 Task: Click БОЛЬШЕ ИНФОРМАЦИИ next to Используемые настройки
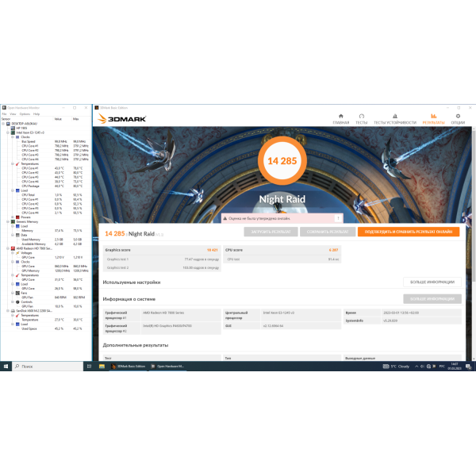[x=432, y=282]
